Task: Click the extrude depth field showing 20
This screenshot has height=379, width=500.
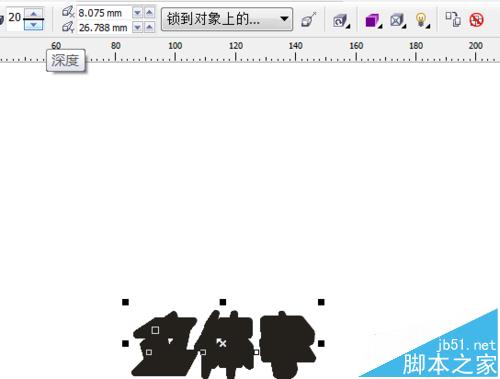Action: pos(14,17)
